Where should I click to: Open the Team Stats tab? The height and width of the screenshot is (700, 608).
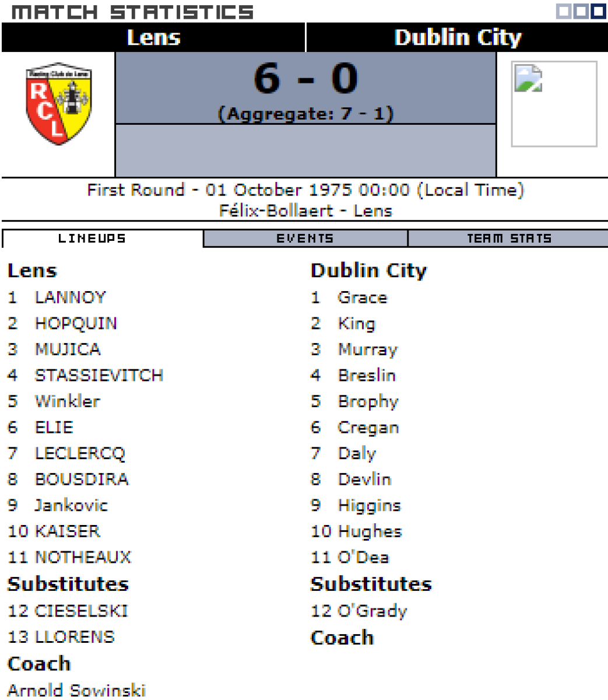[x=509, y=239]
